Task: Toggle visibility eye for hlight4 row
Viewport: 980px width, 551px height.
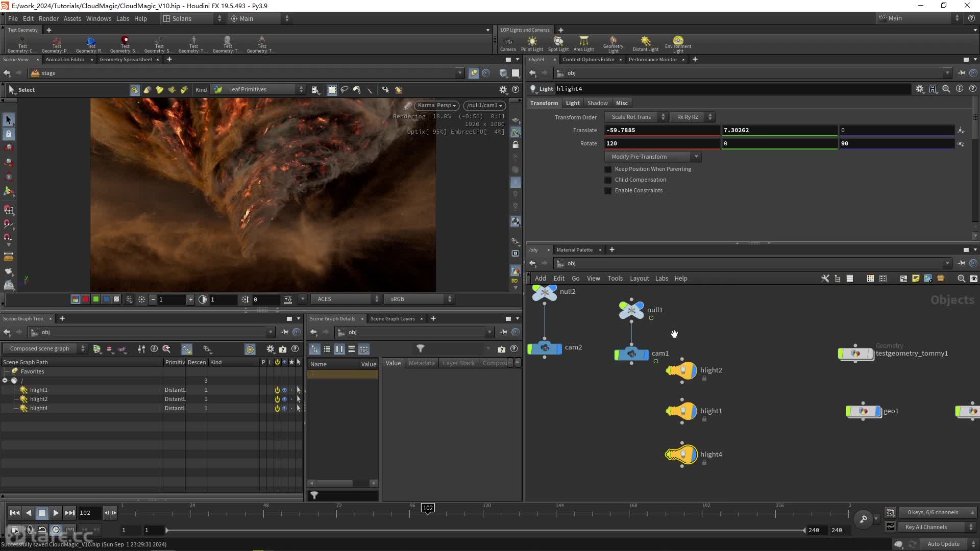Action: tap(284, 408)
